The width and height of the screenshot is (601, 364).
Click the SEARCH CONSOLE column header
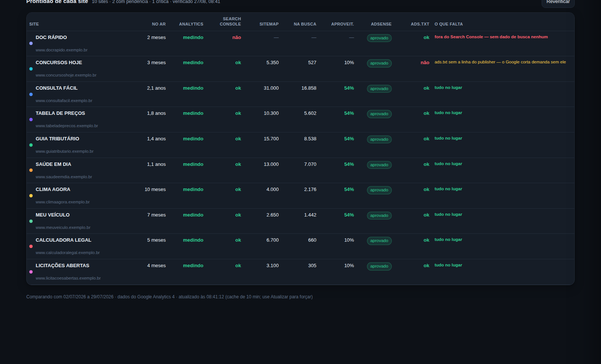pyautogui.click(x=230, y=21)
